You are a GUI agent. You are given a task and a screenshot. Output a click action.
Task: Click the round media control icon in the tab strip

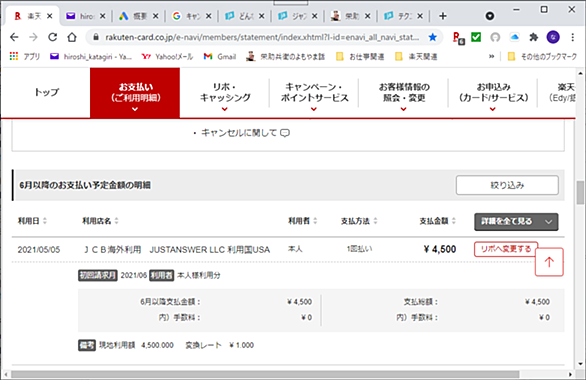(490, 16)
